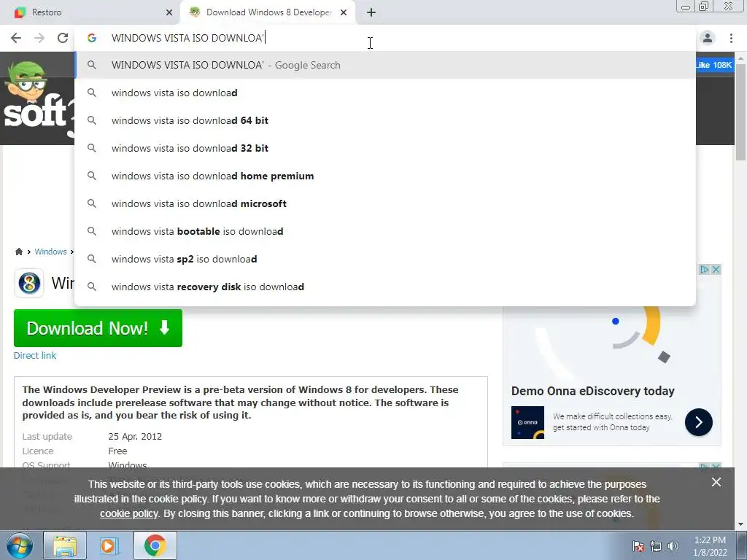Click the Windows 8 product logo icon

pyautogui.click(x=29, y=284)
